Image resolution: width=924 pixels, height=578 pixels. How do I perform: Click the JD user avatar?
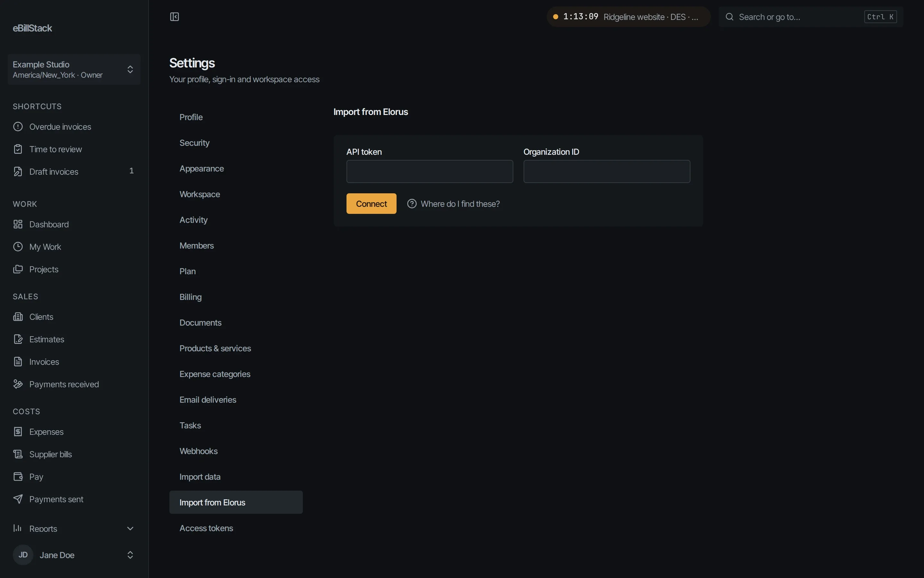click(x=23, y=555)
